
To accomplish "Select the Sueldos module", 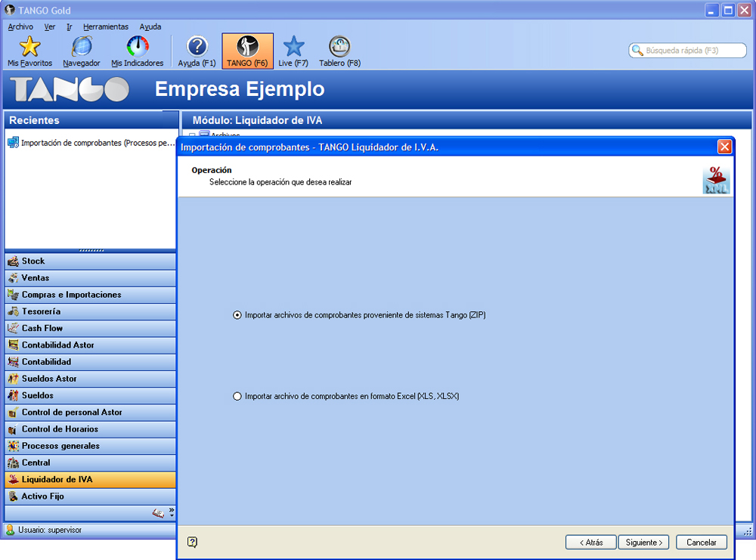I will point(90,396).
